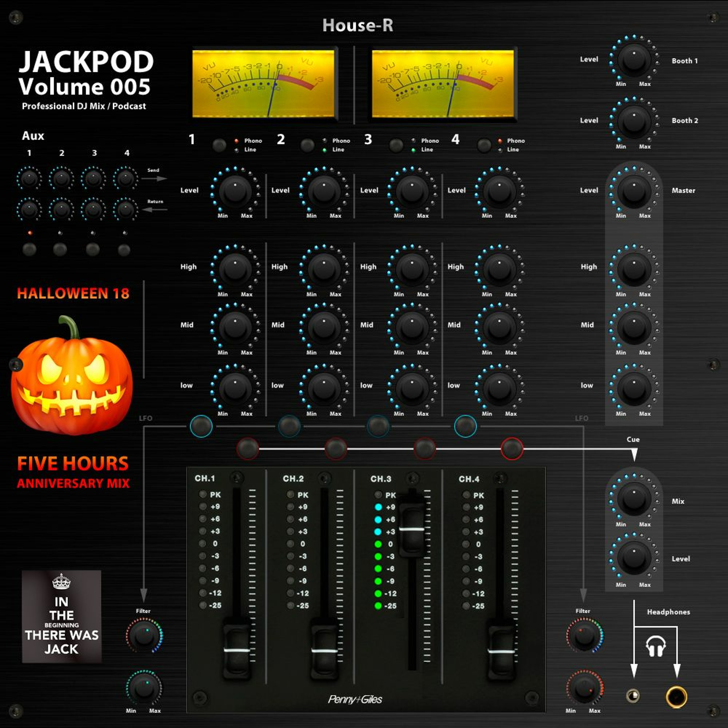Viewport: 728px width, 728px height.
Task: Activate channel 4 red Cue button
Action: 512,448
